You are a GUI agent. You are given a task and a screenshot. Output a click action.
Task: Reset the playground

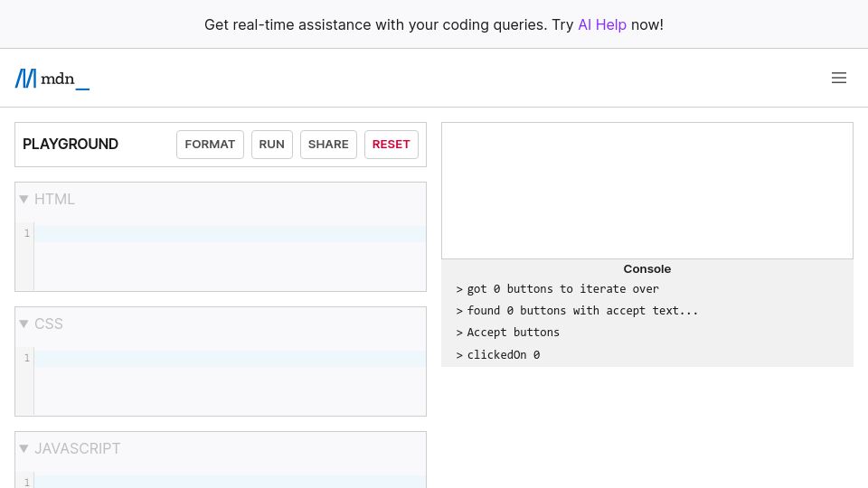click(391, 145)
